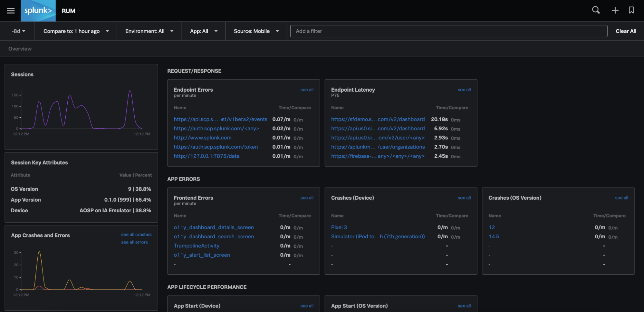Viewport: 644px width, 312px height.
Task: Open OS version 12 crashes
Action: coord(492,227)
